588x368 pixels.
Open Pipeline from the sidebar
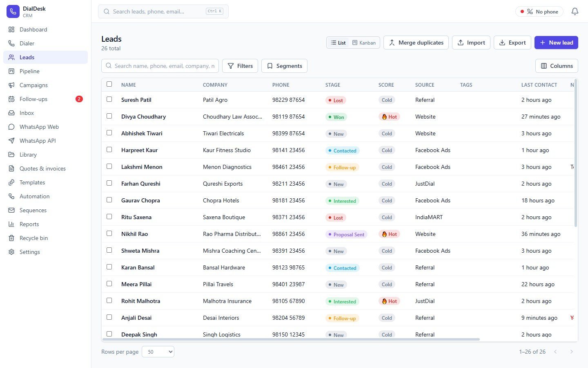point(45,71)
